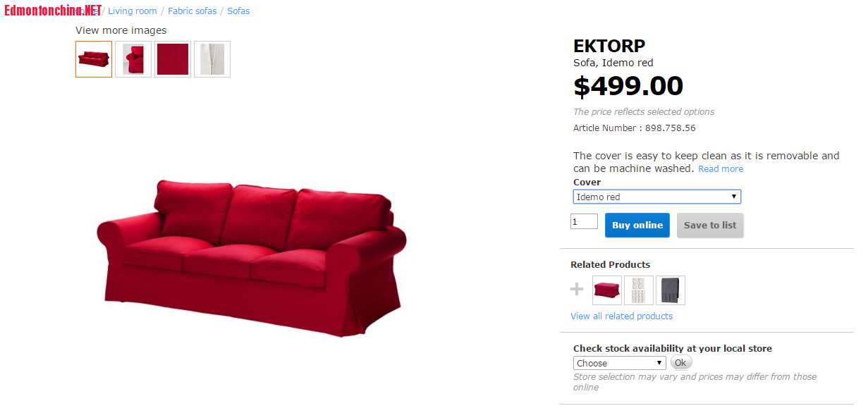The image size is (868, 413).
Task: Expand the Choose store dropdown
Action: coord(620,363)
